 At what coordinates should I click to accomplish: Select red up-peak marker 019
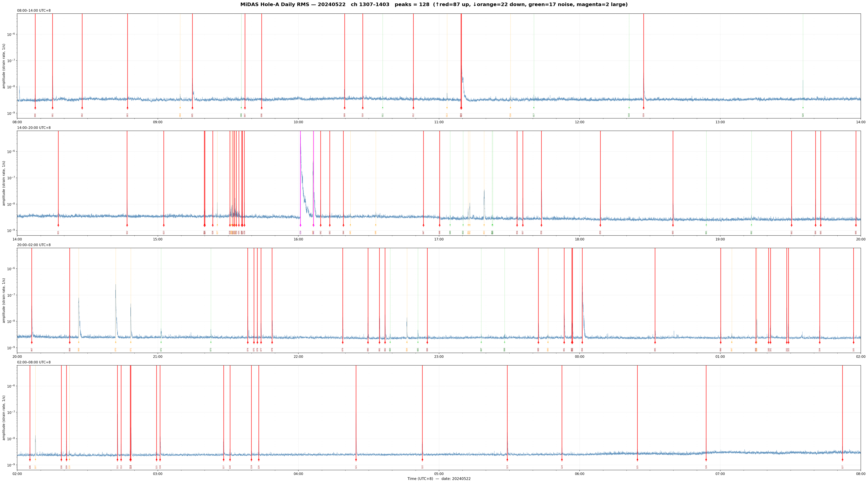(x=643, y=108)
